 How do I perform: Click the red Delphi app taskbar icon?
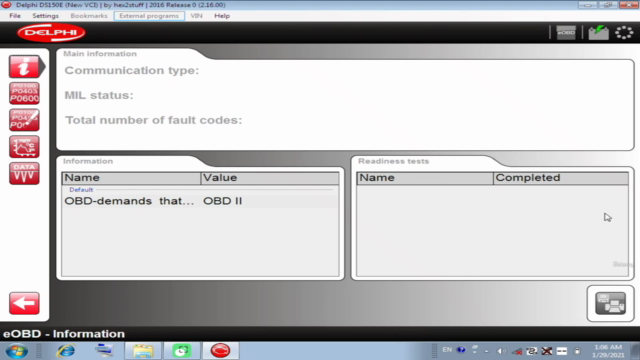[220, 351]
